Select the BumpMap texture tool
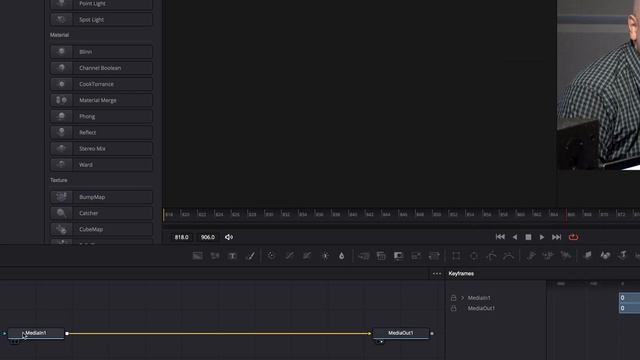The image size is (640, 360). point(101,197)
